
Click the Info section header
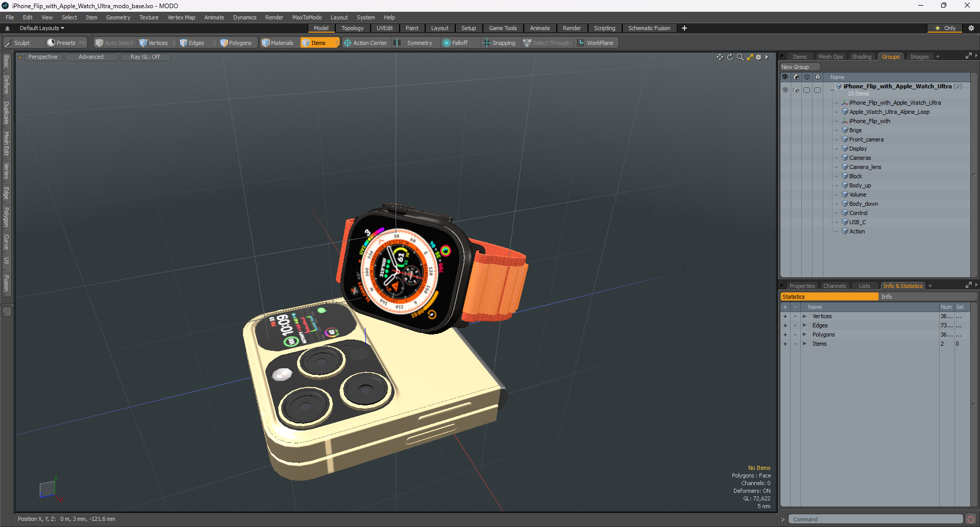[928, 297]
